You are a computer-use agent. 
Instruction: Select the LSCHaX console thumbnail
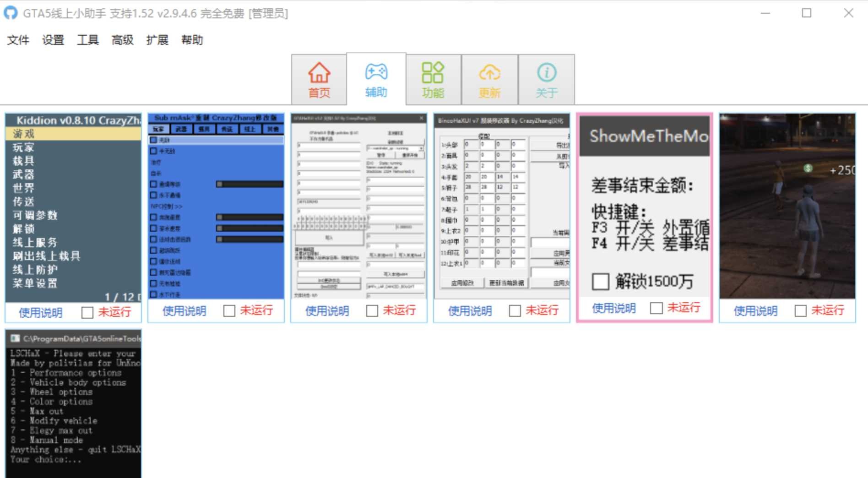tap(73, 405)
